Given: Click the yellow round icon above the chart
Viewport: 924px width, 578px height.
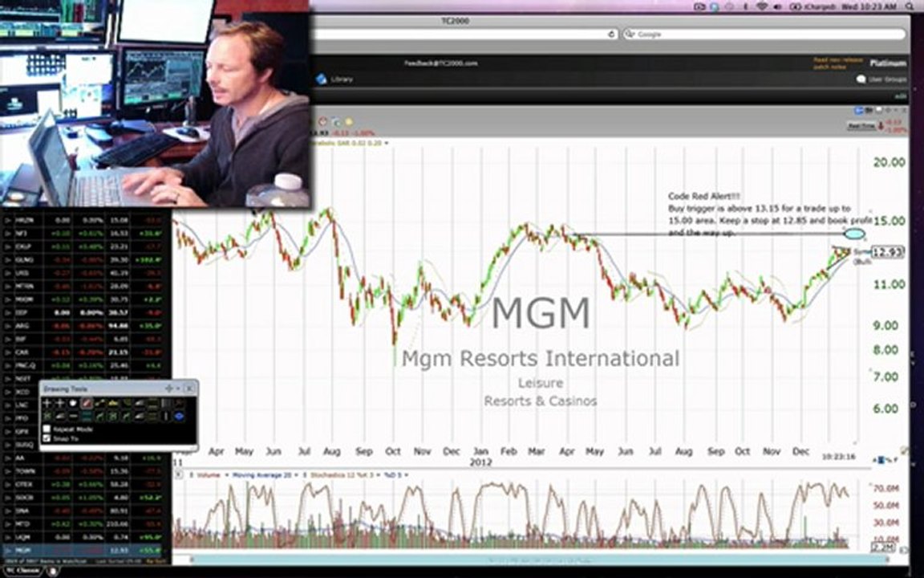Looking at the screenshot, I should coord(350,122).
